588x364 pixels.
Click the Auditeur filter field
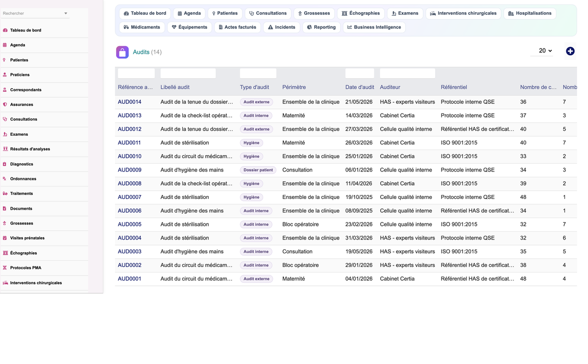tap(407, 73)
